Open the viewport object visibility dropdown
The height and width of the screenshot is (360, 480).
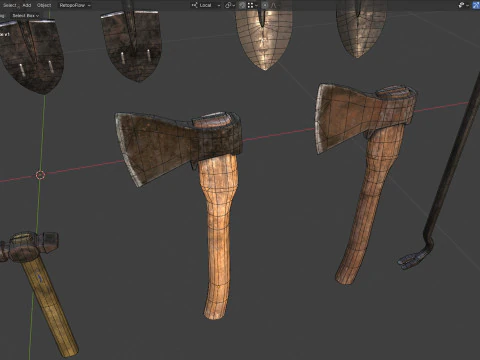pos(463,5)
